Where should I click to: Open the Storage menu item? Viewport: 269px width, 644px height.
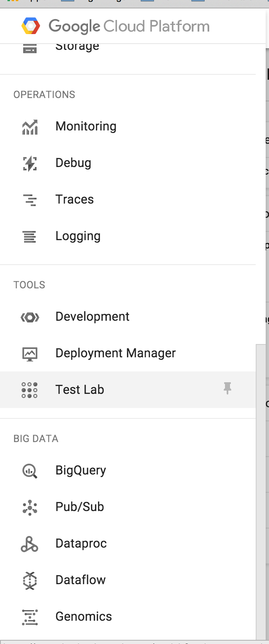click(x=77, y=47)
